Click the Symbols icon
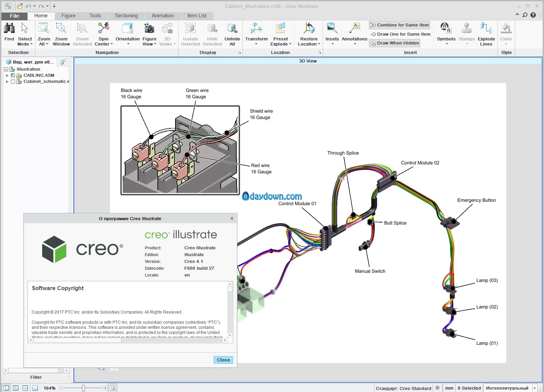The image size is (544, 392). click(446, 28)
